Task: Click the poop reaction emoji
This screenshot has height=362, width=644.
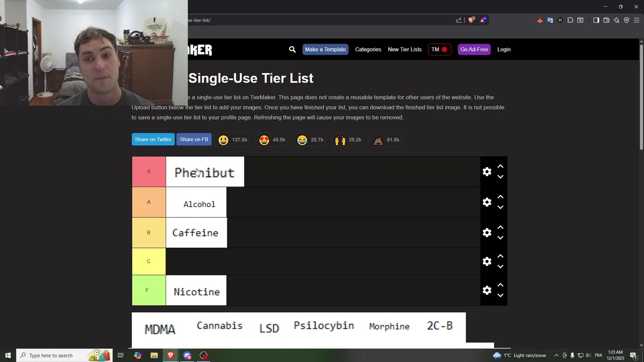Action: [378, 140]
